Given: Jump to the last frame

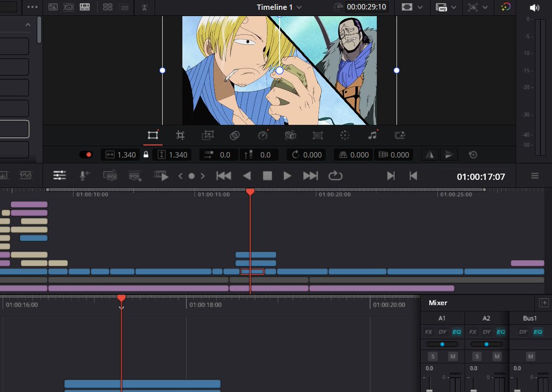Looking at the screenshot, I should [x=310, y=176].
